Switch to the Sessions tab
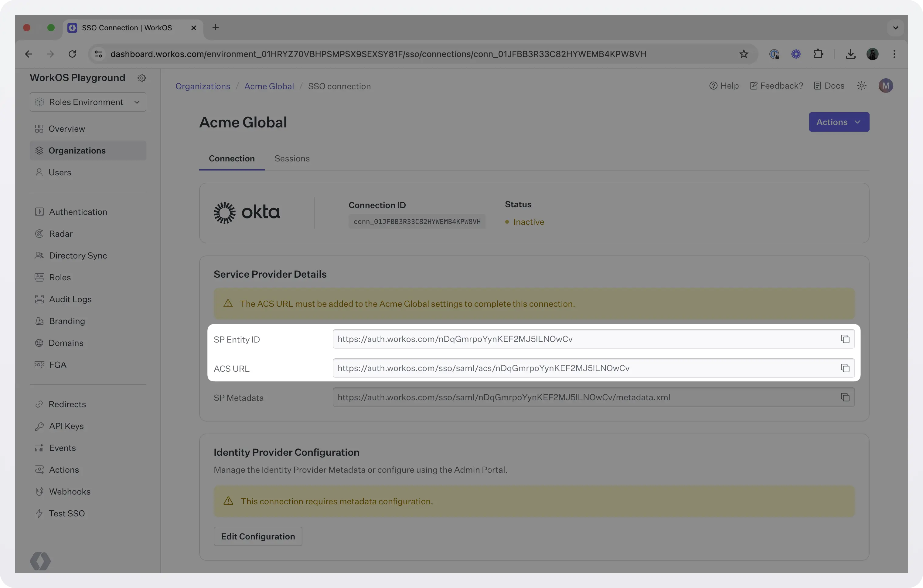Viewport: 923px width, 588px height. point(292,159)
